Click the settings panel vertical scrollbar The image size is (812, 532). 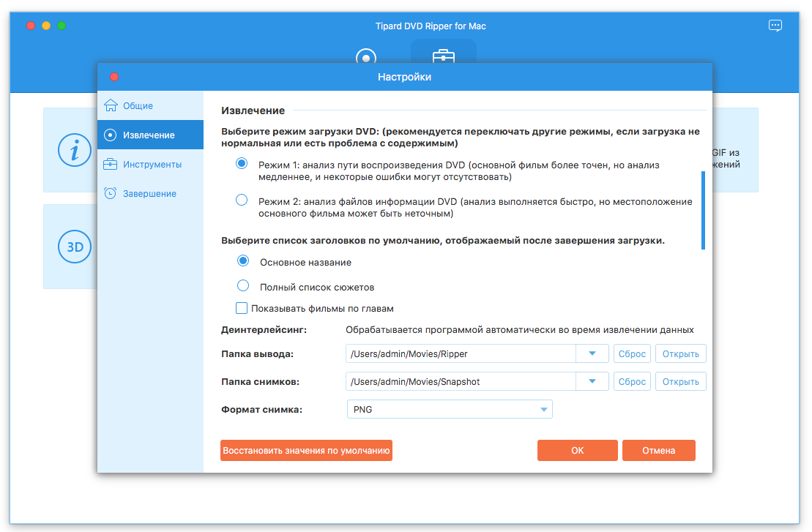point(703,210)
